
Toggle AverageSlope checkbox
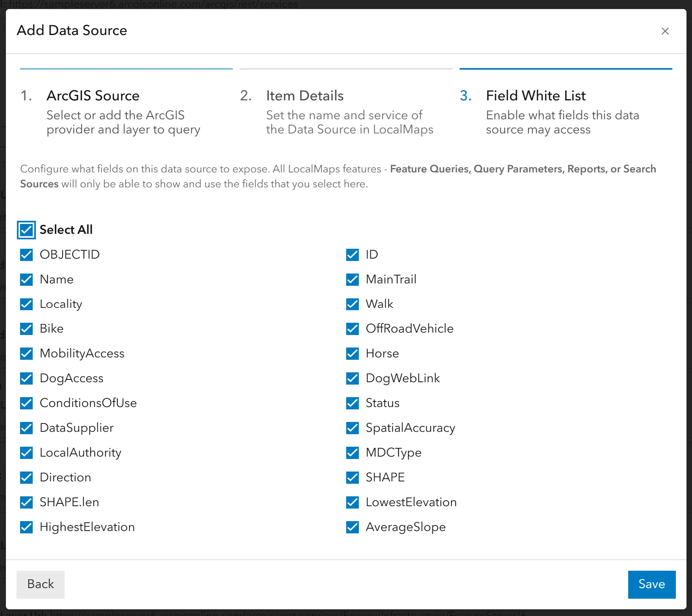352,527
